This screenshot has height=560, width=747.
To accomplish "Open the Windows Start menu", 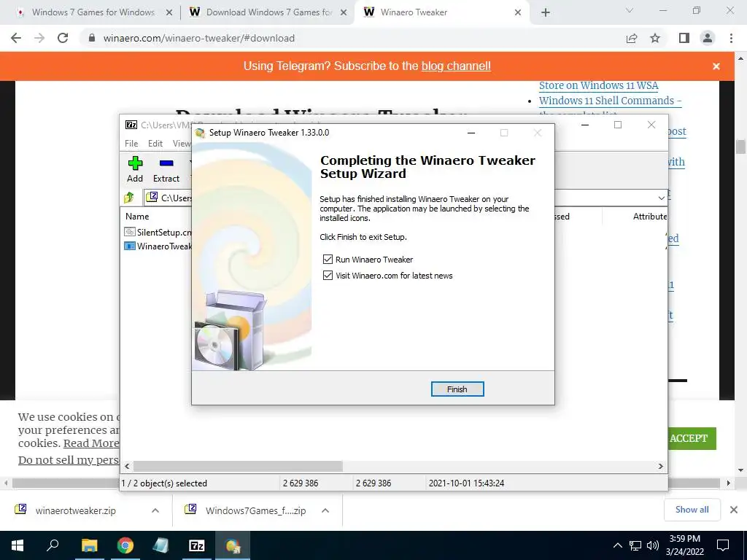I will (18, 545).
